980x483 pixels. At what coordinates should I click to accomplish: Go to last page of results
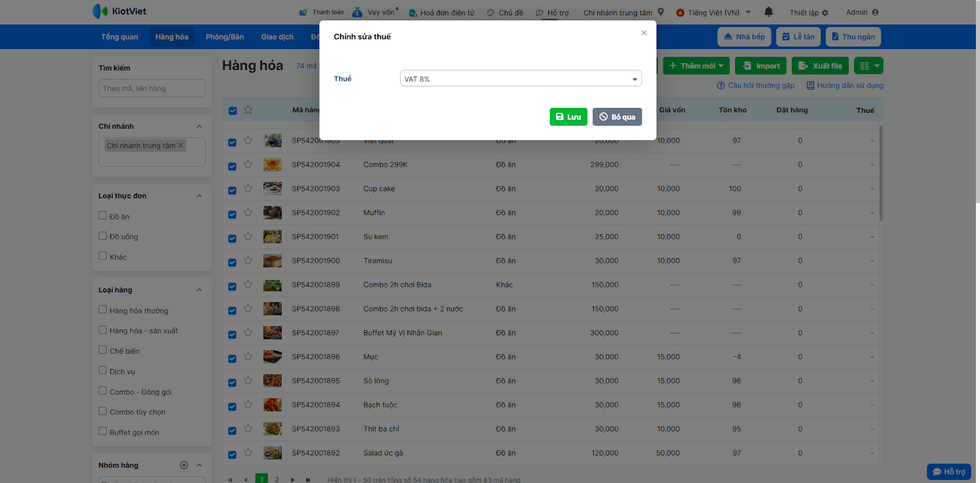point(308,480)
